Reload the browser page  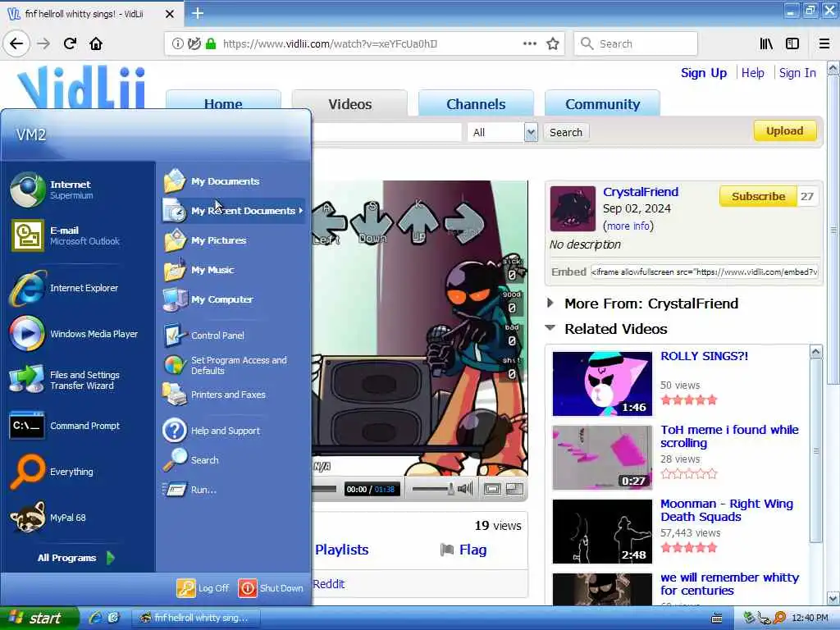click(70, 43)
